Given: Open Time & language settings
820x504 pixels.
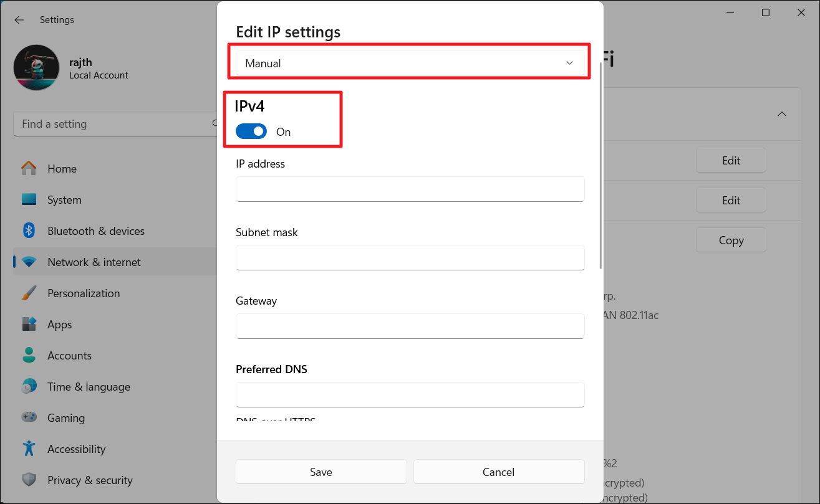Looking at the screenshot, I should tap(89, 386).
